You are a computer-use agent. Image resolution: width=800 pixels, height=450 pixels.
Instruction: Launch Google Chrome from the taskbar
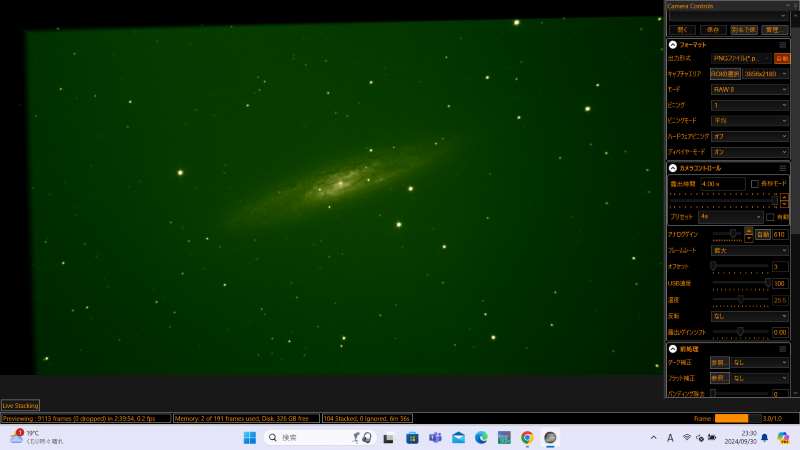click(x=527, y=438)
